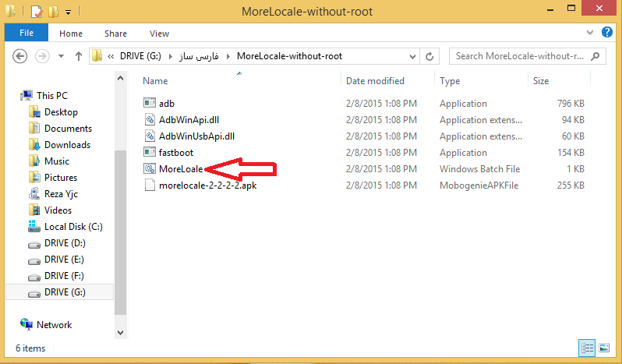Image resolution: width=622 pixels, height=364 pixels.
Task: Refresh the current folder view
Action: pos(429,56)
